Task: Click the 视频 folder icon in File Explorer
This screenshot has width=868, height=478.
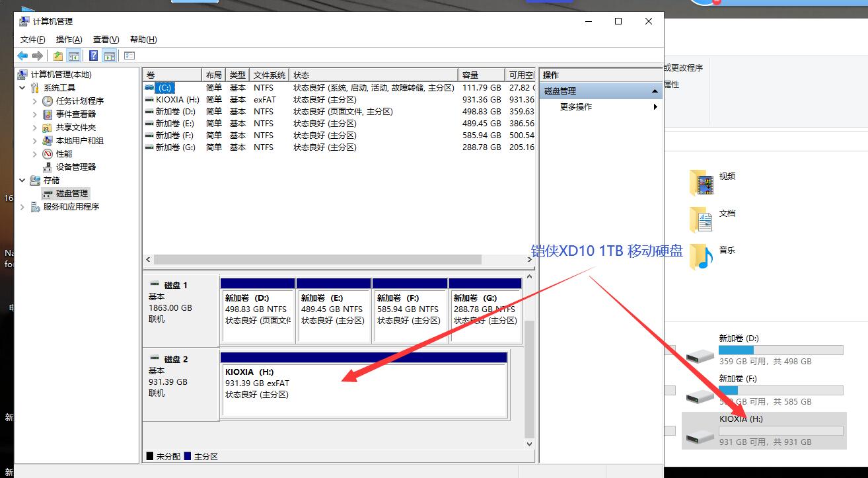Action: pos(702,183)
